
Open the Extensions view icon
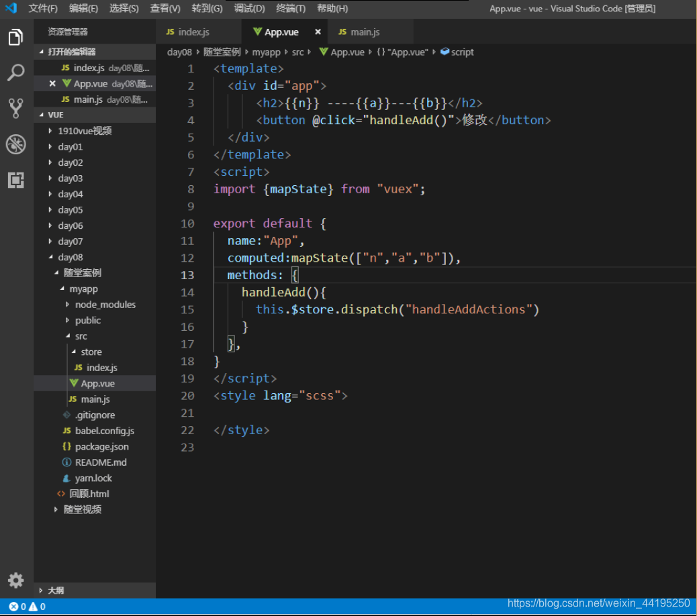[15, 180]
